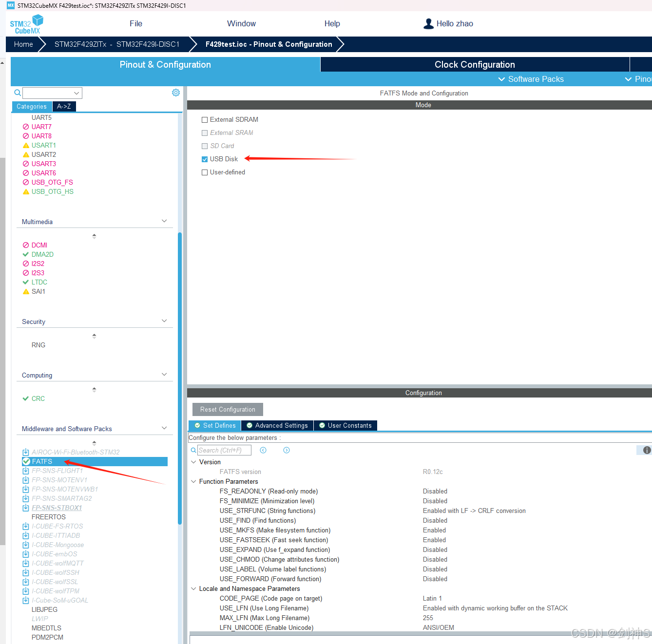Click the download icon next to I-CUBE-FS-RTOS
Screen dimensions: 652x644
[26, 526]
